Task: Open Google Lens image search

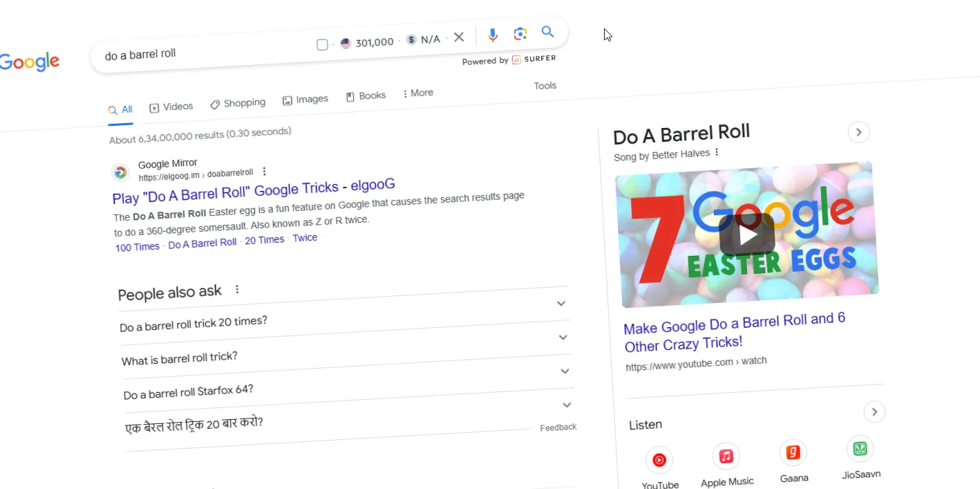Action: [x=520, y=34]
